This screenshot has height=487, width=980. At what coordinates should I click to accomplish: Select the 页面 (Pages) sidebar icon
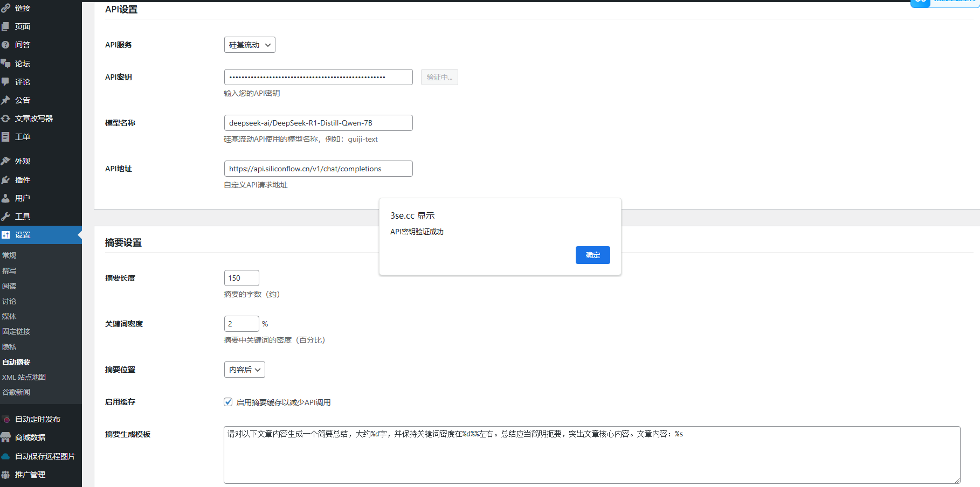[22, 26]
